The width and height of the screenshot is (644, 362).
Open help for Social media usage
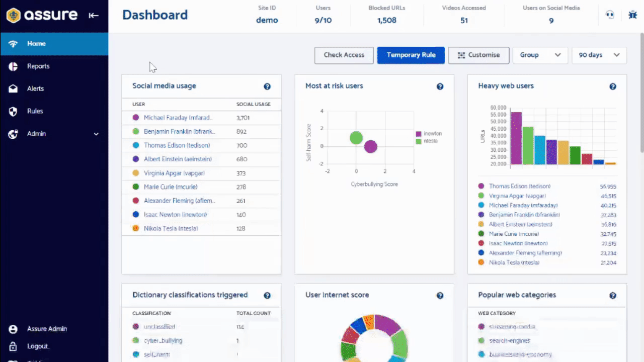pos(267,86)
